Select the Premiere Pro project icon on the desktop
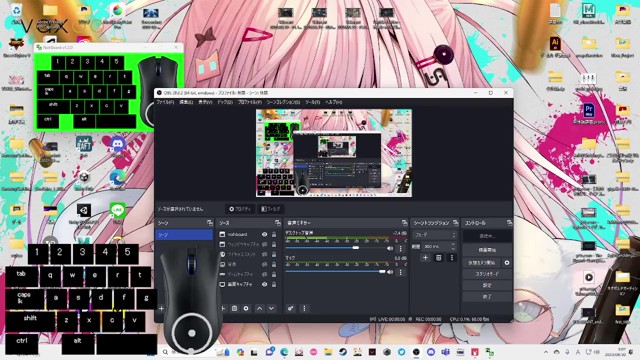The height and width of the screenshot is (360, 640). click(x=589, y=113)
